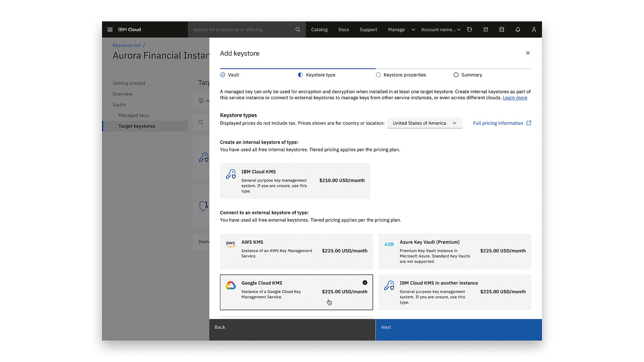
Task: Expand the Manage menu in header
Action: click(x=401, y=29)
